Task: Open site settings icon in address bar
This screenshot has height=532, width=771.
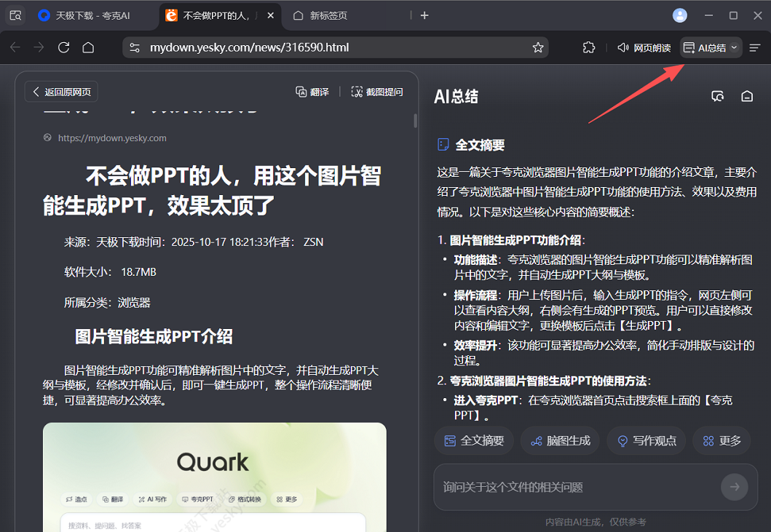Action: 134,48
